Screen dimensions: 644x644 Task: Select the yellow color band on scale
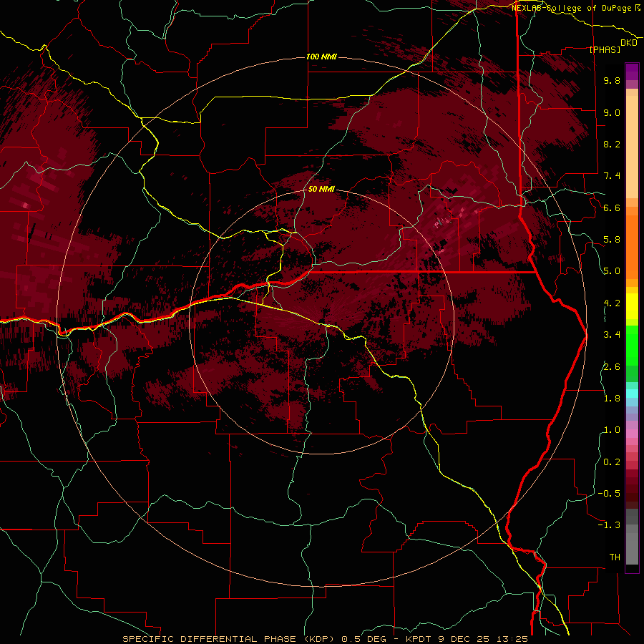coord(632,306)
